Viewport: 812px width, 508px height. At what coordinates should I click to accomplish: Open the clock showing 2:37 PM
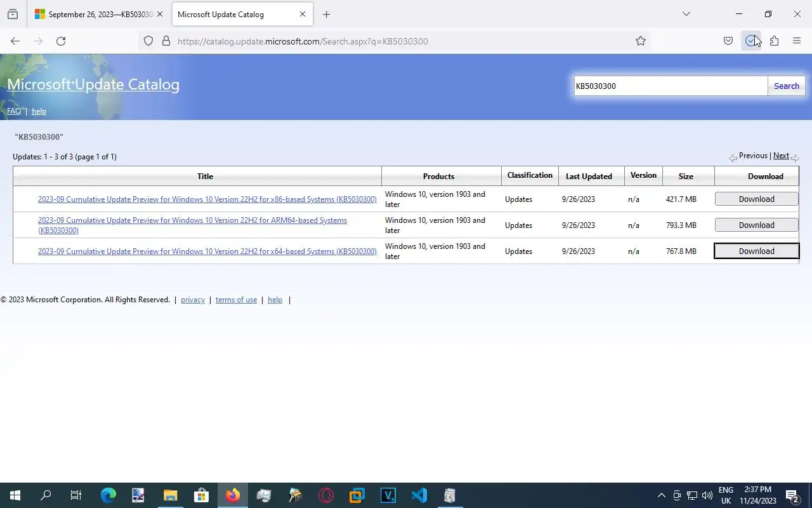click(x=757, y=495)
